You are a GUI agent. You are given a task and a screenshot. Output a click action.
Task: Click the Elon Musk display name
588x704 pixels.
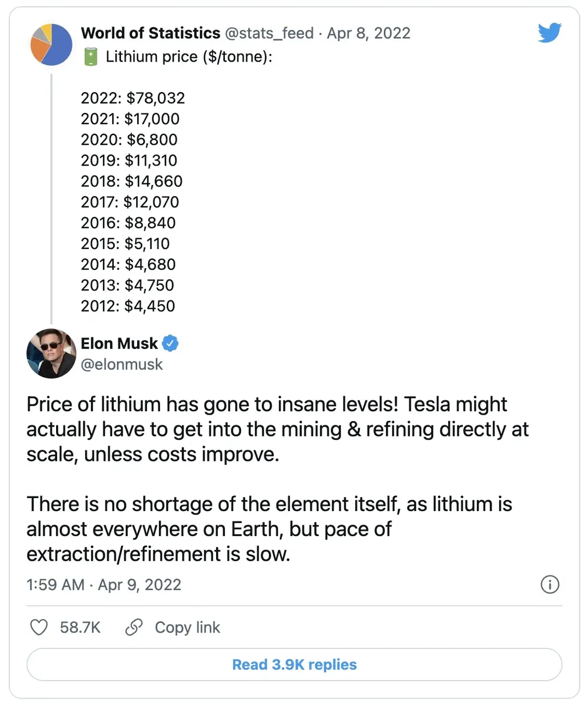click(x=119, y=343)
